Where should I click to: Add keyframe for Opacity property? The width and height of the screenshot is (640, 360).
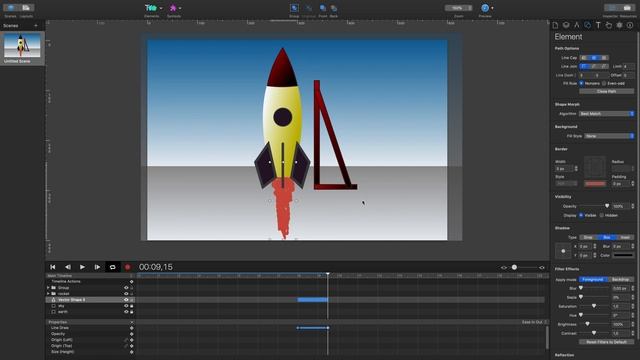pos(131,334)
